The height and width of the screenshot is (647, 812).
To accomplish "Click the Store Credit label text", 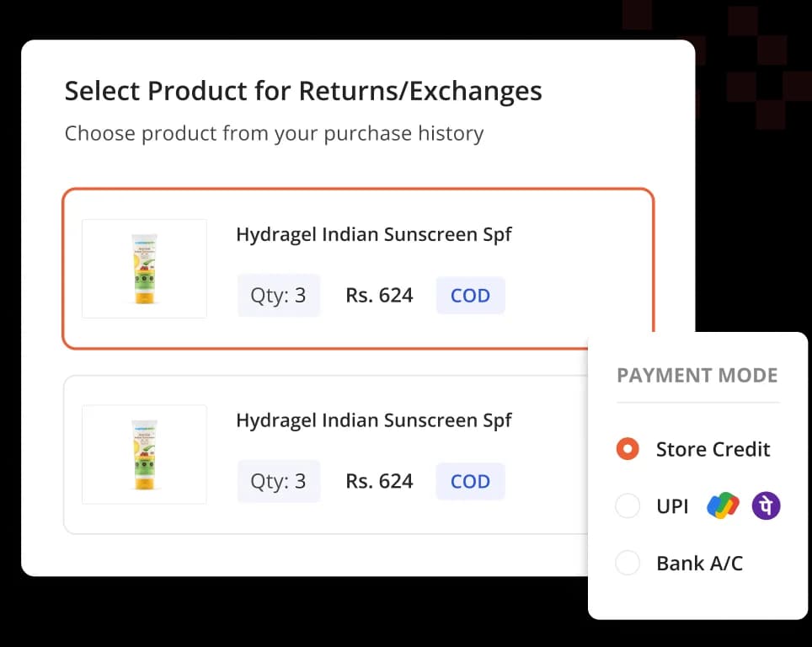I will coord(713,449).
